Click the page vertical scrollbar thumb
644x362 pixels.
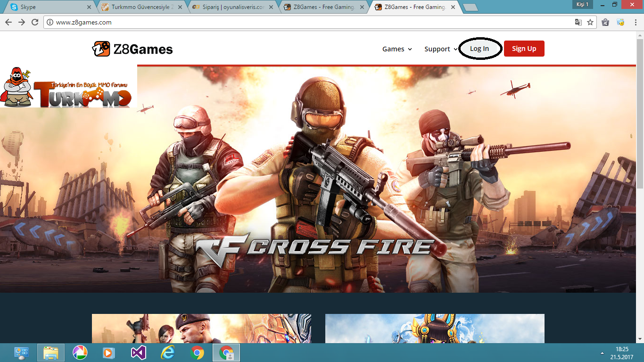tap(640, 113)
